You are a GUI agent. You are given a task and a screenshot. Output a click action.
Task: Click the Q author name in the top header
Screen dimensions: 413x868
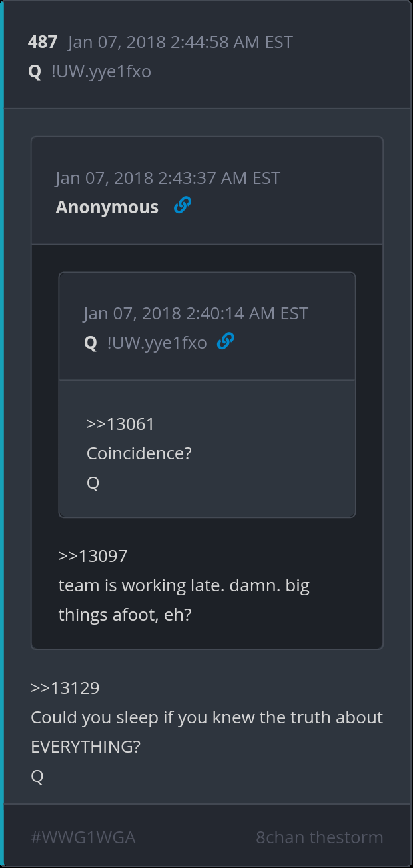pyautogui.click(x=35, y=71)
